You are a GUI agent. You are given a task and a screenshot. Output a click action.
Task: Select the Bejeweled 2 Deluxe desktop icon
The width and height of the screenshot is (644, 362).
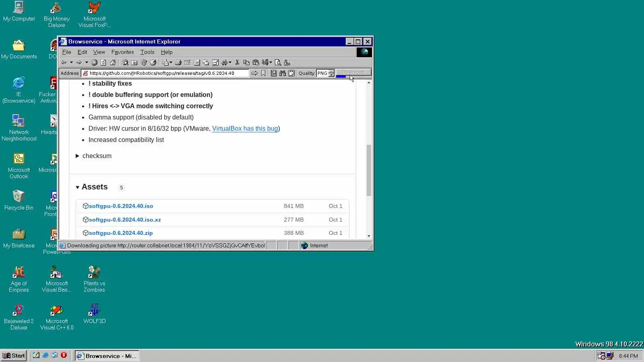tap(19, 317)
